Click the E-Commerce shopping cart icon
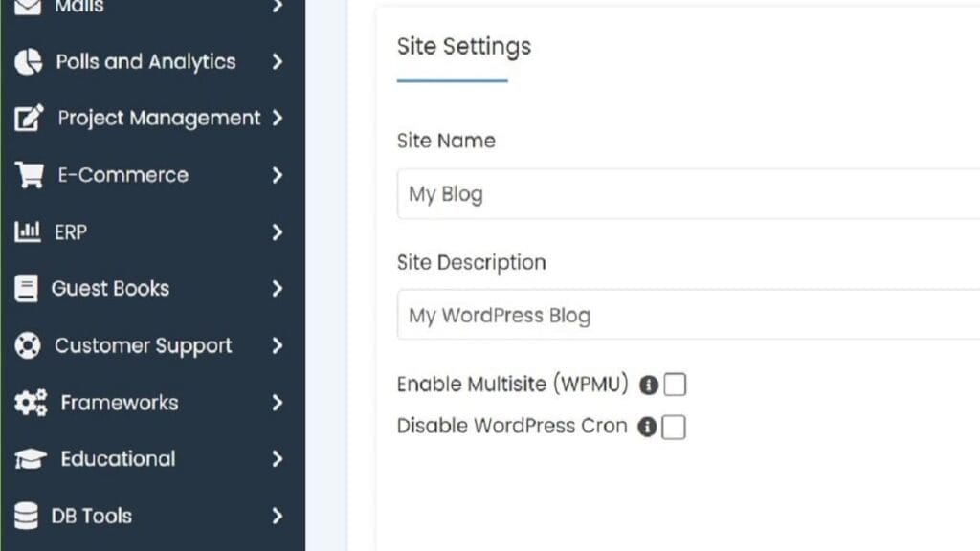Image resolution: width=980 pixels, height=551 pixels. (29, 174)
